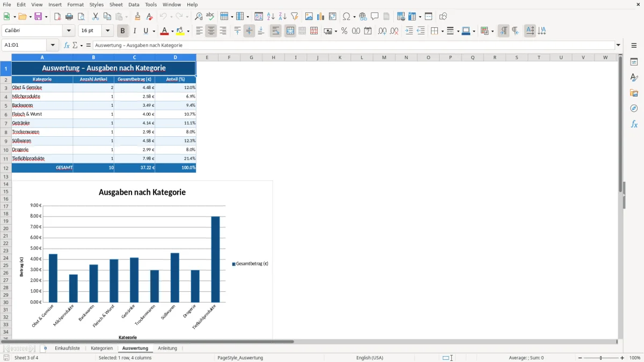Toggle Align Left
The width and height of the screenshot is (644, 362).
pos(200,31)
